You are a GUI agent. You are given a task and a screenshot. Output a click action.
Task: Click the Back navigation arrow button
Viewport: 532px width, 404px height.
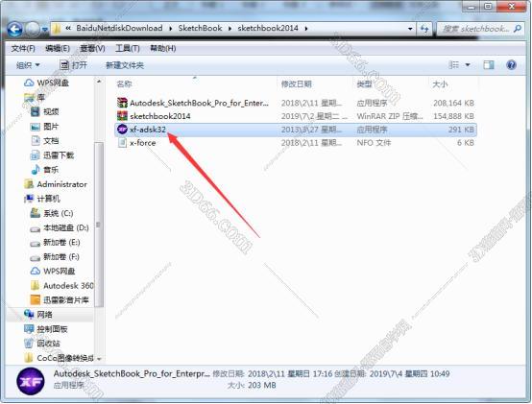click(15, 30)
